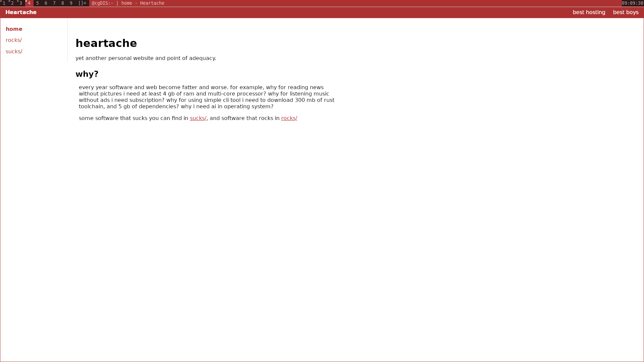Image resolution: width=644 pixels, height=362 pixels.
Task: Switch to workspace tag 7
Action: (x=54, y=3)
